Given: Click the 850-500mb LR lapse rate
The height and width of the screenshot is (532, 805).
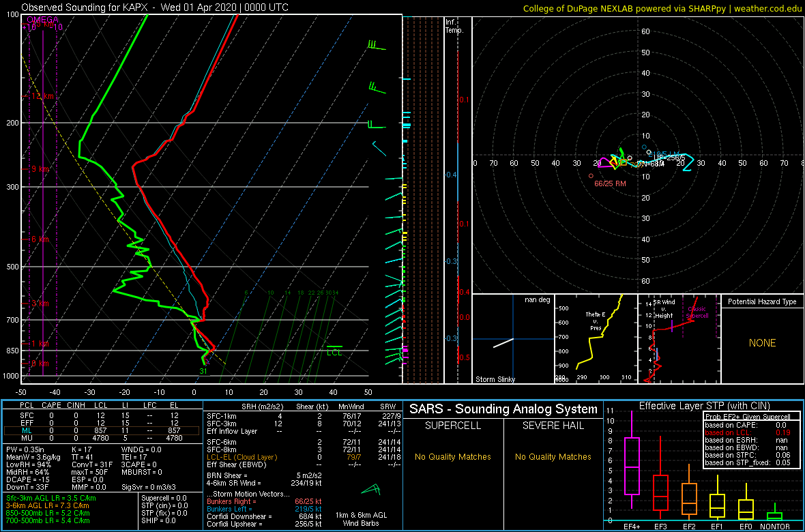Looking at the screenshot, I should 48,513.
